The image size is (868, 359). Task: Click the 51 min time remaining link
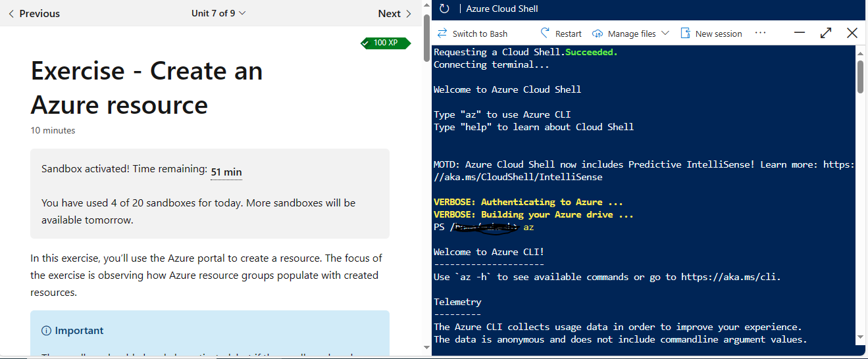click(226, 172)
